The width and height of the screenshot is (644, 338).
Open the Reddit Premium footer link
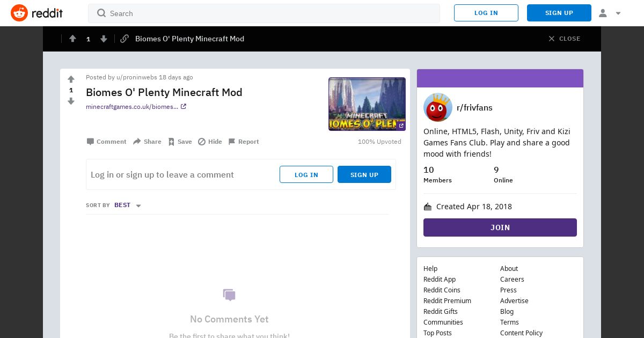pos(447,301)
